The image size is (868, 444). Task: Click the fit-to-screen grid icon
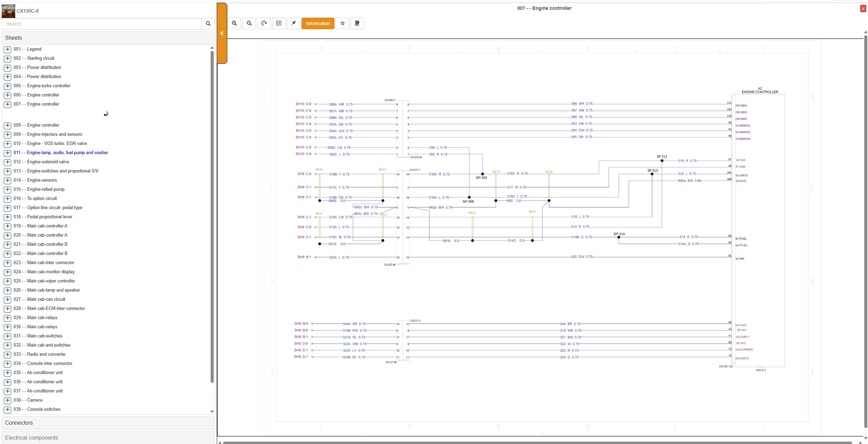coord(279,23)
